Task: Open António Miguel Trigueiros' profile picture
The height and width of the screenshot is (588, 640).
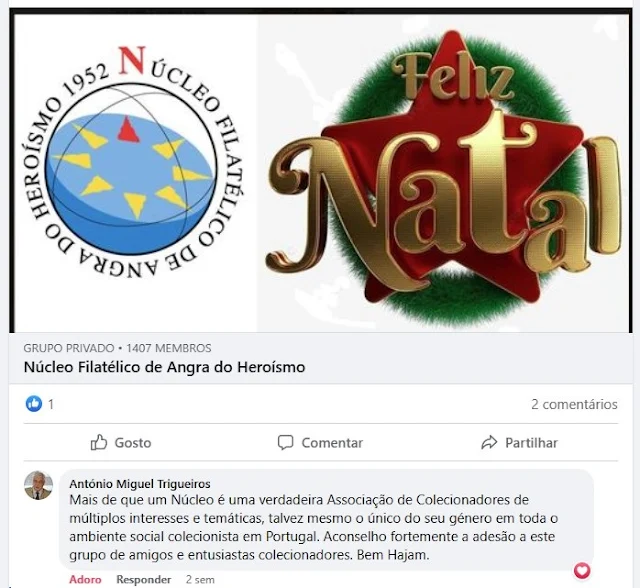Action: (x=38, y=485)
